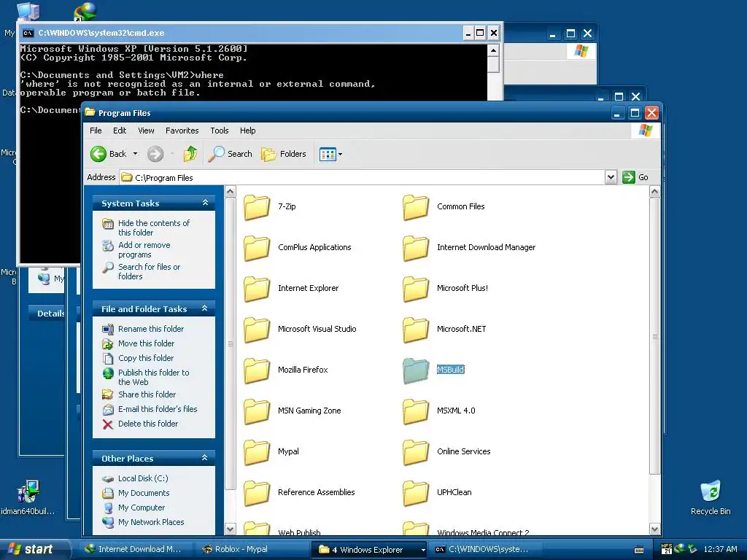Switch to Roblox - Mypal taskbar button
This screenshot has height=560, width=747.
(x=251, y=549)
